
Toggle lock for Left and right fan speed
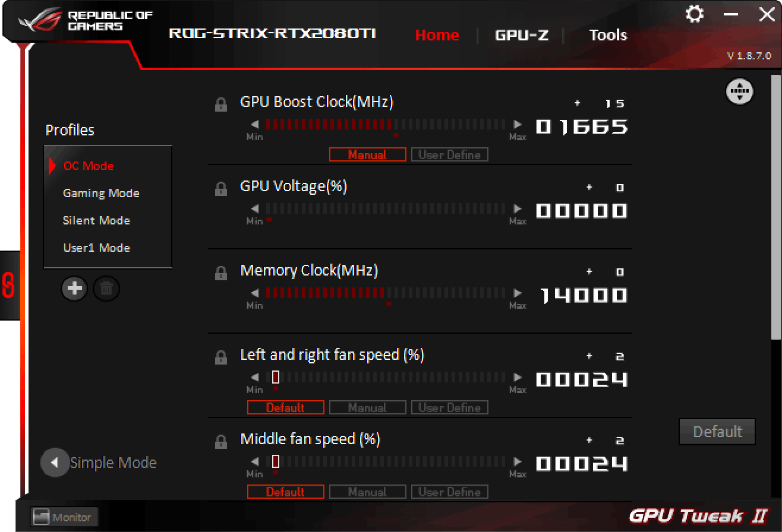(x=220, y=358)
